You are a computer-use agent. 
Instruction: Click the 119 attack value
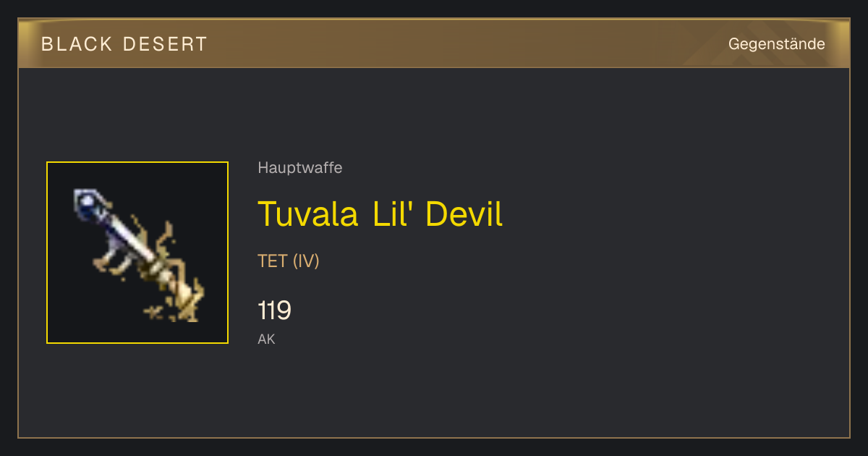tap(274, 311)
